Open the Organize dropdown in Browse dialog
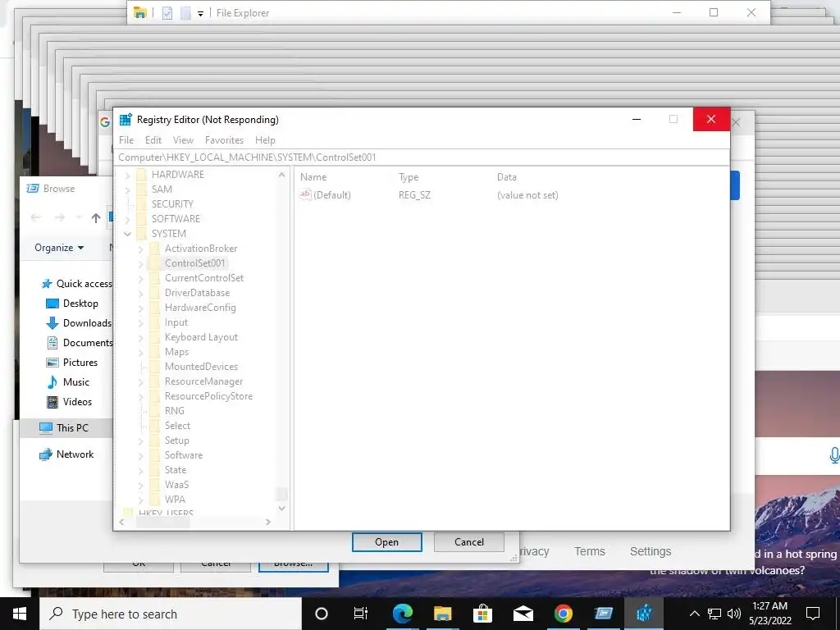This screenshot has width=840, height=630. pos(59,248)
